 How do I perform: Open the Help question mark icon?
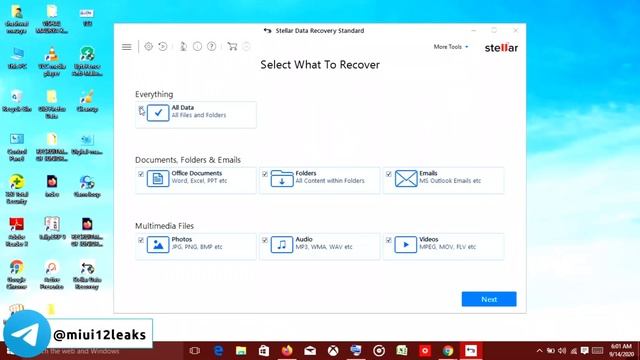point(211,47)
